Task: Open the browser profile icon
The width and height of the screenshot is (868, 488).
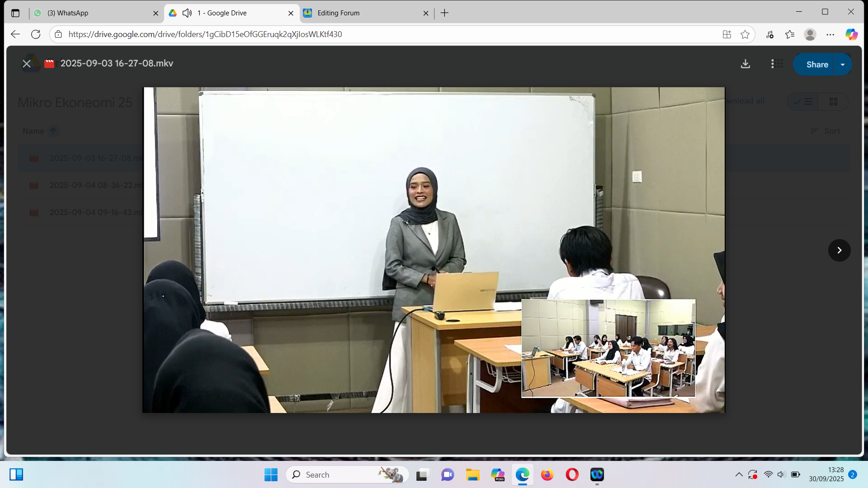Action: point(810,34)
